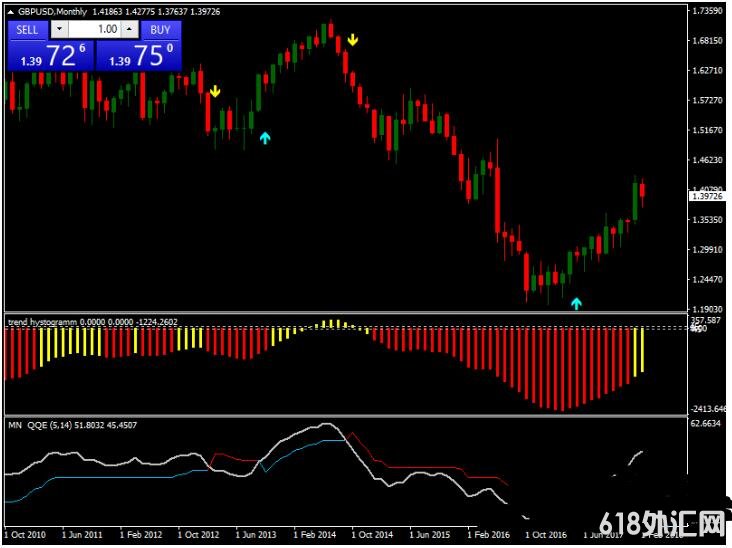The width and height of the screenshot is (732, 548).
Task: Click the 1.57270 price scale label
Action: click(707, 100)
